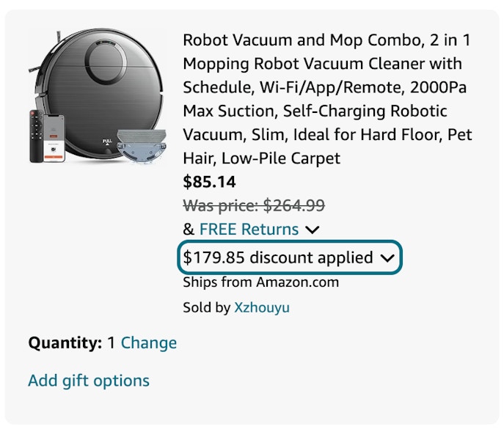Click the circular sensor turret on vacuum image

(x=106, y=61)
